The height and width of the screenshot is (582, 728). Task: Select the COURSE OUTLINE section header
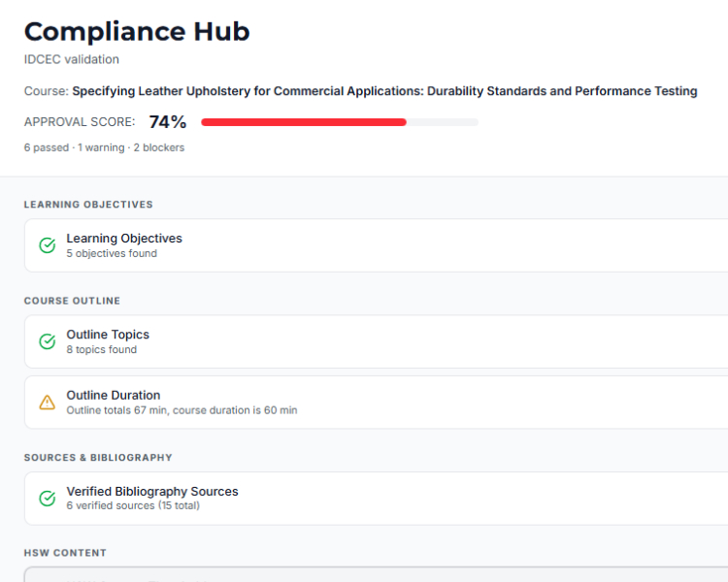[x=72, y=301]
